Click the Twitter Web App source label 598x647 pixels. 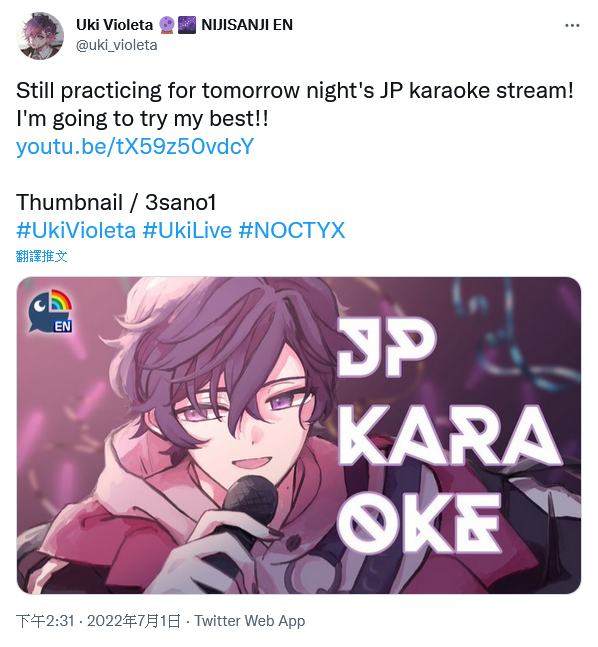[x=250, y=621]
